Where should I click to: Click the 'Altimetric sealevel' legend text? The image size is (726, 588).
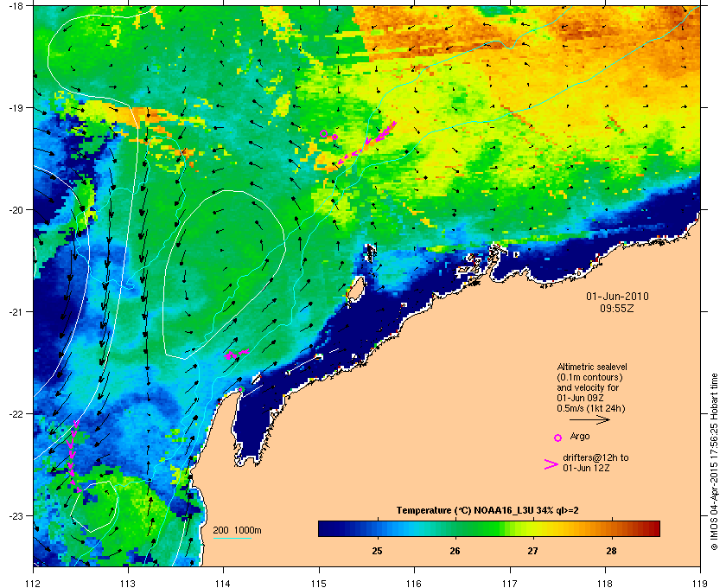coord(592,367)
